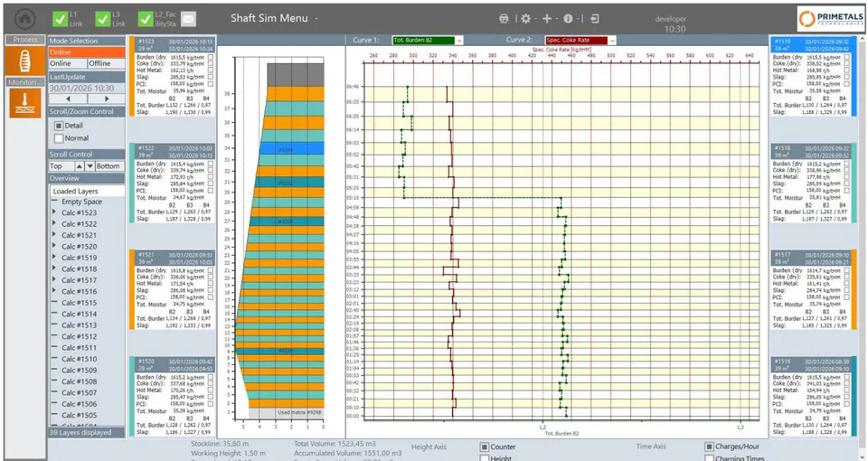Click the envelope message icon
Image resolution: width=868 pixels, height=461 pixels.
188,19
